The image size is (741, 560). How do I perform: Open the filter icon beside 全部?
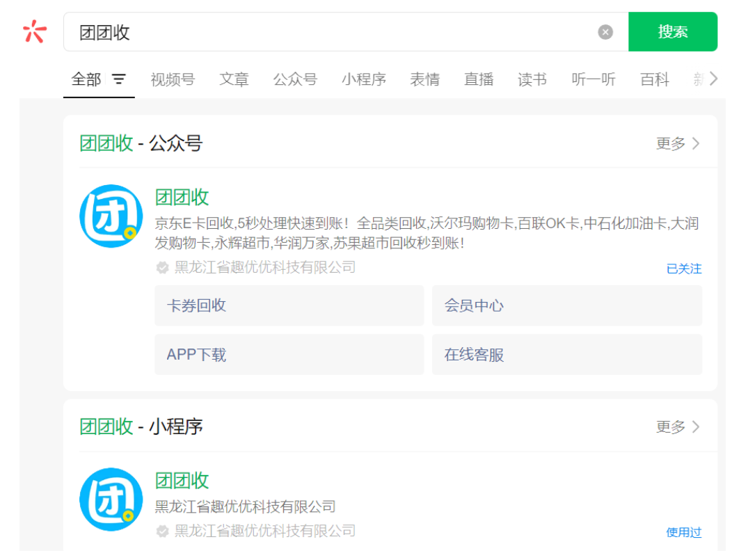[x=118, y=79]
